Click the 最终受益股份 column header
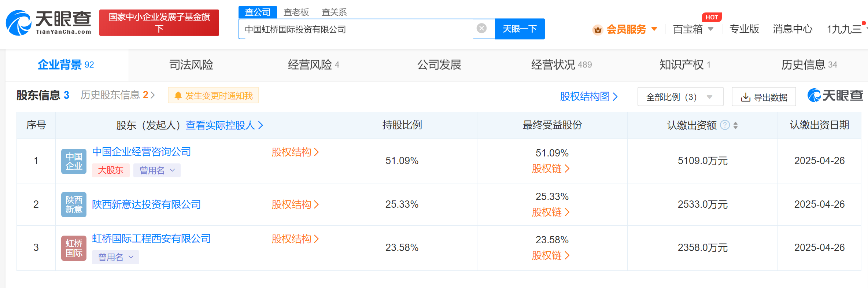 552,125
